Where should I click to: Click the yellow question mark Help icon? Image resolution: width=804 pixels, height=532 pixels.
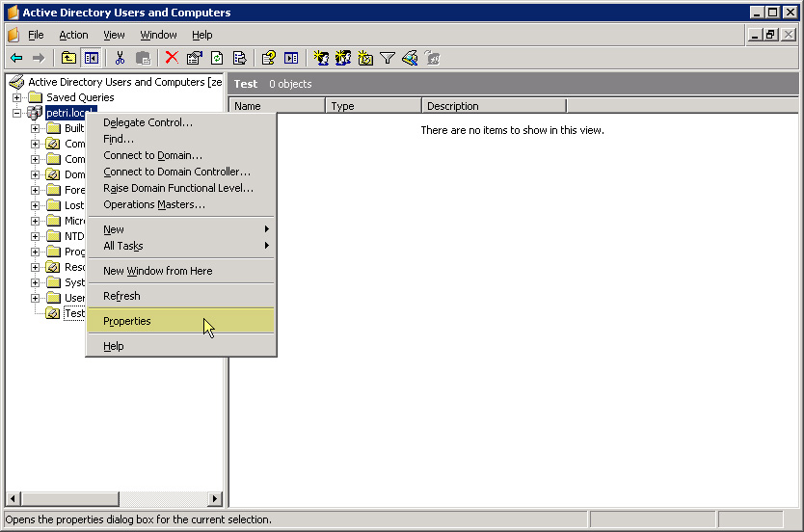point(269,58)
